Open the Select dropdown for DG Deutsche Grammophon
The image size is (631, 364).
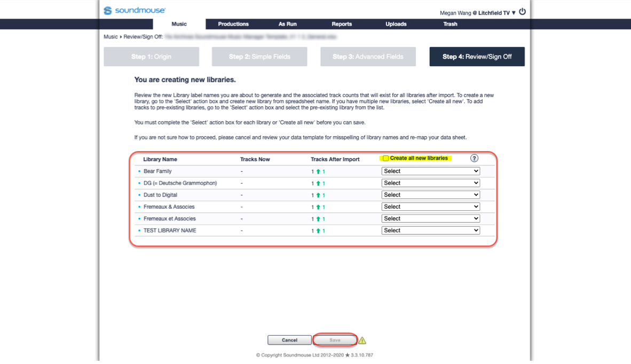coord(431,183)
